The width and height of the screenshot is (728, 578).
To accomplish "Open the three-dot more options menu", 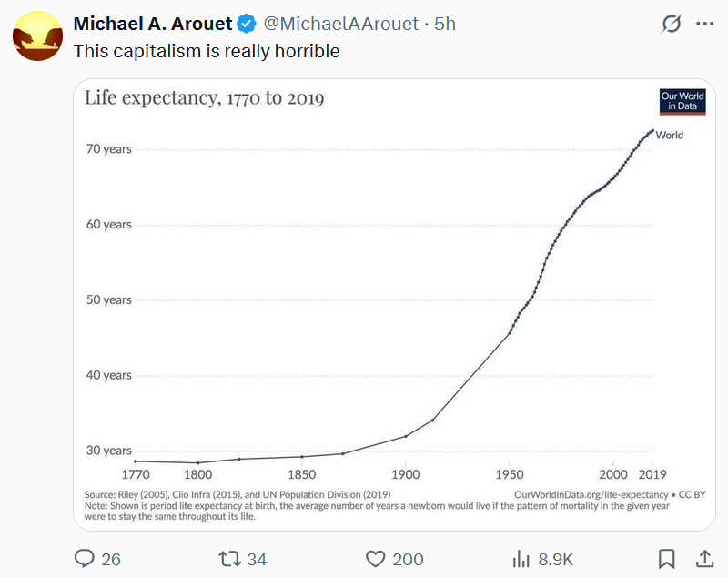I will point(704,24).
